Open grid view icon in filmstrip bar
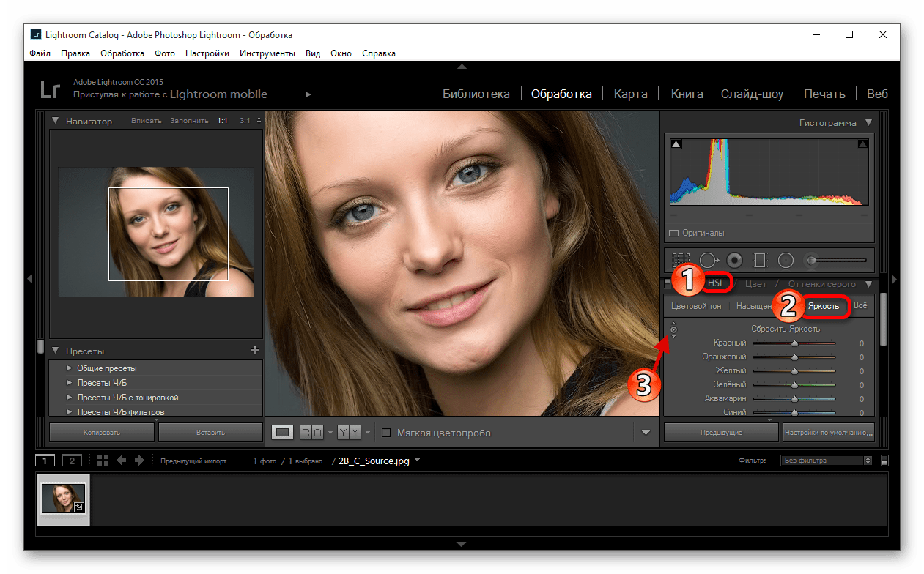 point(103,461)
